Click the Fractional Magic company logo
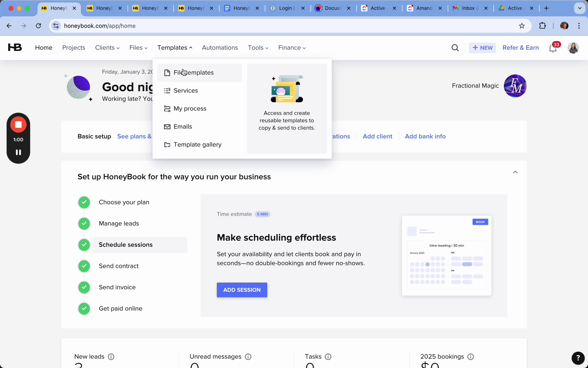Image resolution: width=588 pixels, height=368 pixels. 515,86
